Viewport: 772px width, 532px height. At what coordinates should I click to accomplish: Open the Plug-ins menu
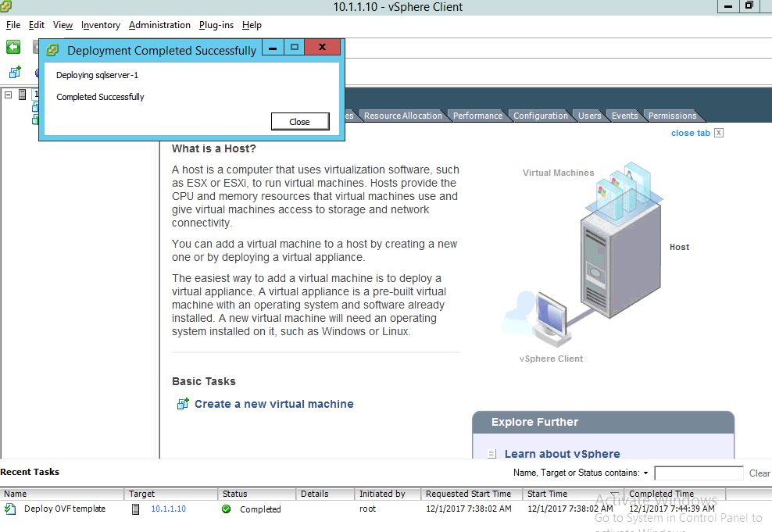click(216, 25)
